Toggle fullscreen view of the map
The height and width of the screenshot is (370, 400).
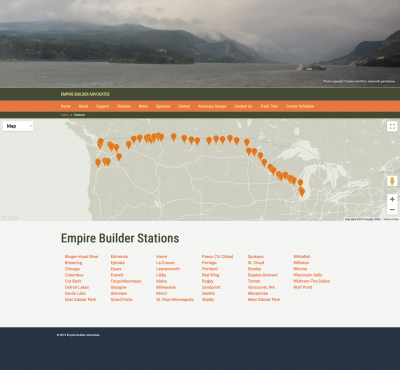click(392, 126)
